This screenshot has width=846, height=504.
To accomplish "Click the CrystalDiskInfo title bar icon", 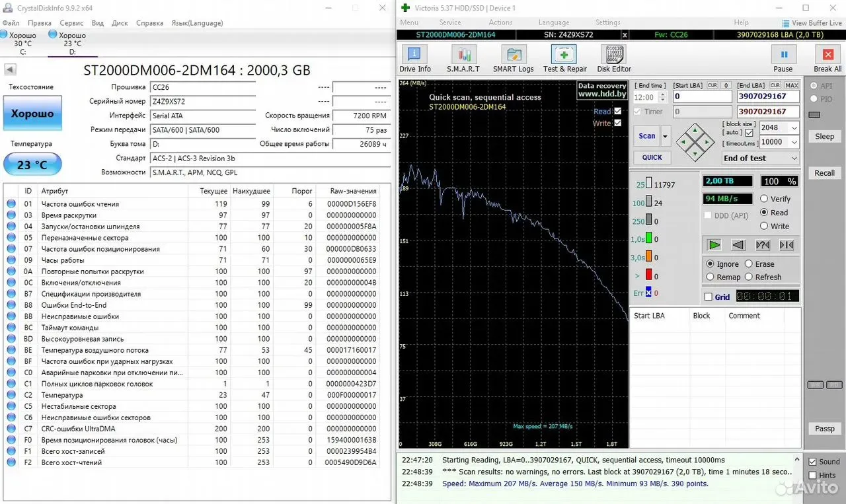I will point(7,8).
